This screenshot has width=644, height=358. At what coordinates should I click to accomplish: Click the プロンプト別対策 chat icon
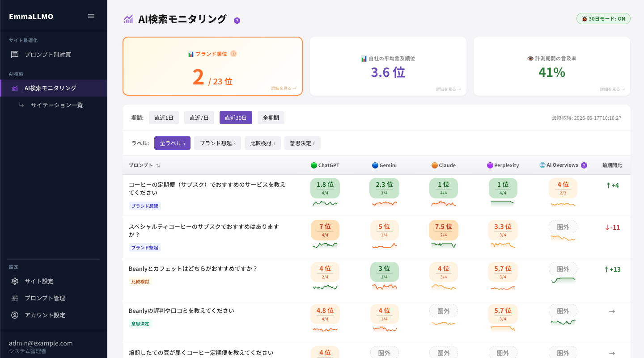[x=15, y=55]
